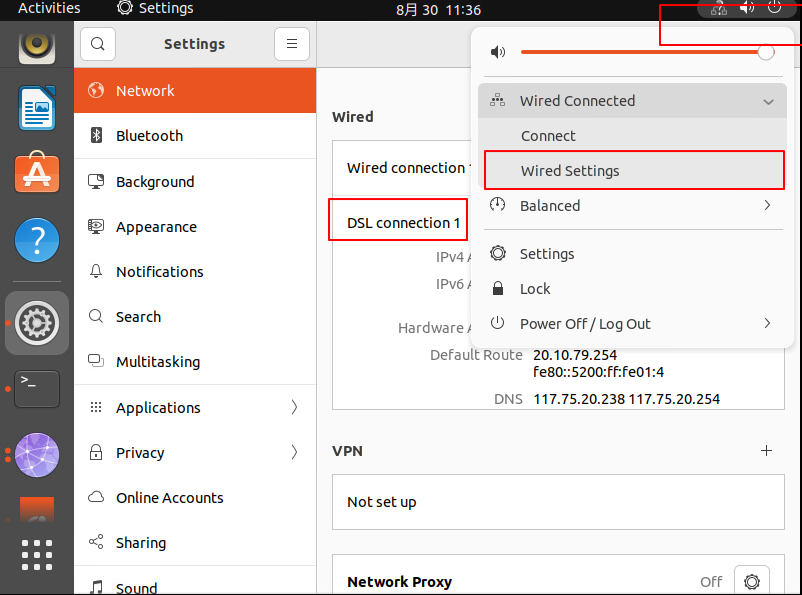The width and height of the screenshot is (802, 595).
Task: Collapse the Wired Connected section
Action: coord(768,101)
